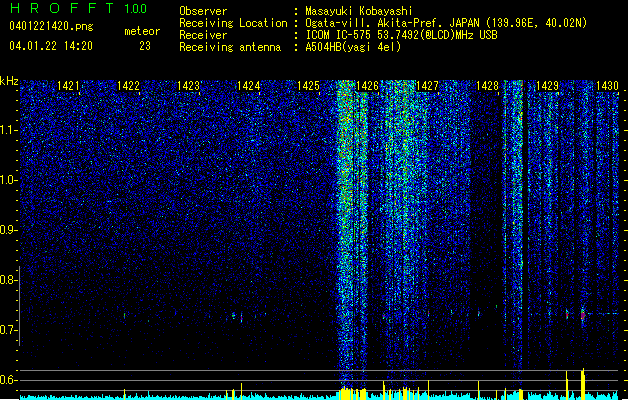This screenshot has width=629, height=400.
Task: Click the red meteor echo near 1429
Action: [x=583, y=316]
